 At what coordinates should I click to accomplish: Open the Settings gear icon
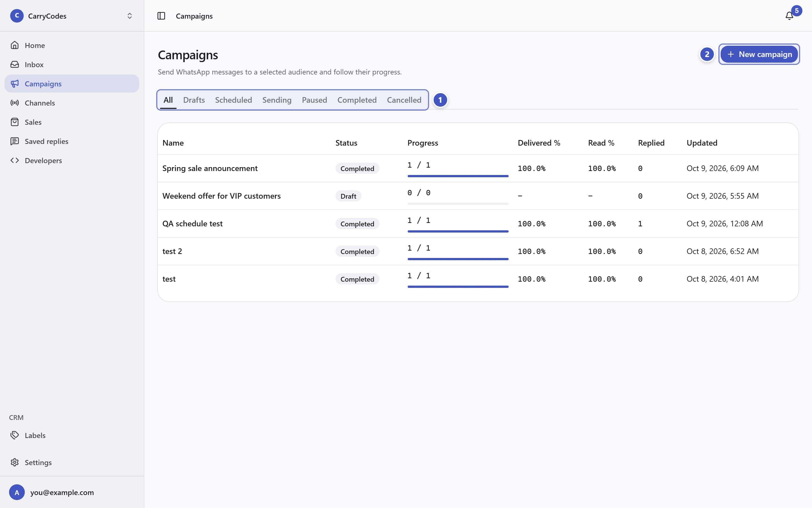(14, 462)
